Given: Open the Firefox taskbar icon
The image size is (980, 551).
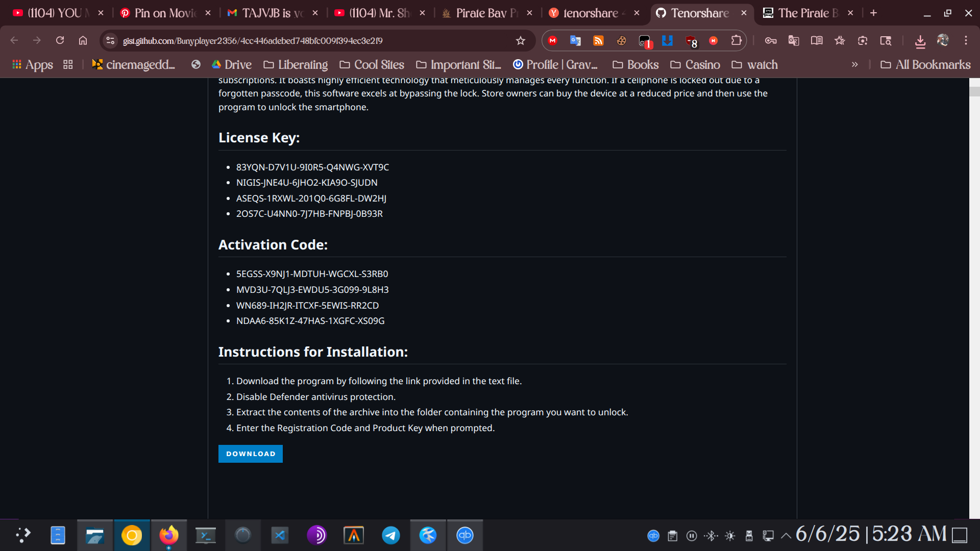Looking at the screenshot, I should (168, 535).
